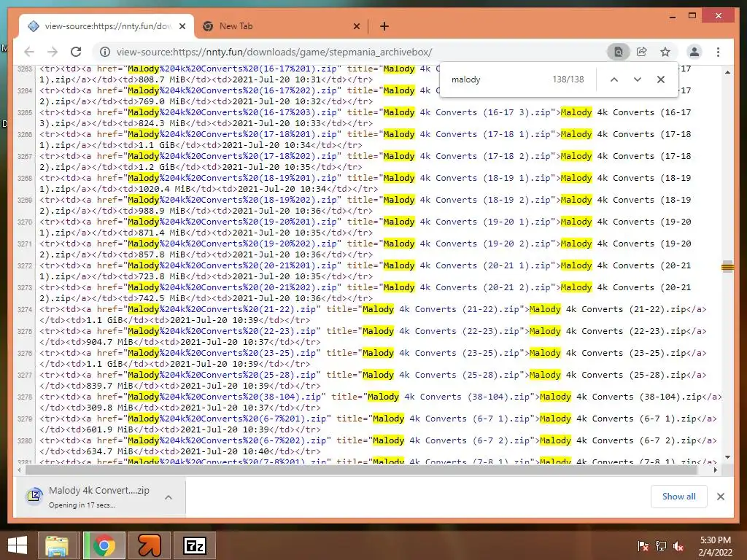Go forward to the next page
The height and width of the screenshot is (560, 747).
pos(53,52)
